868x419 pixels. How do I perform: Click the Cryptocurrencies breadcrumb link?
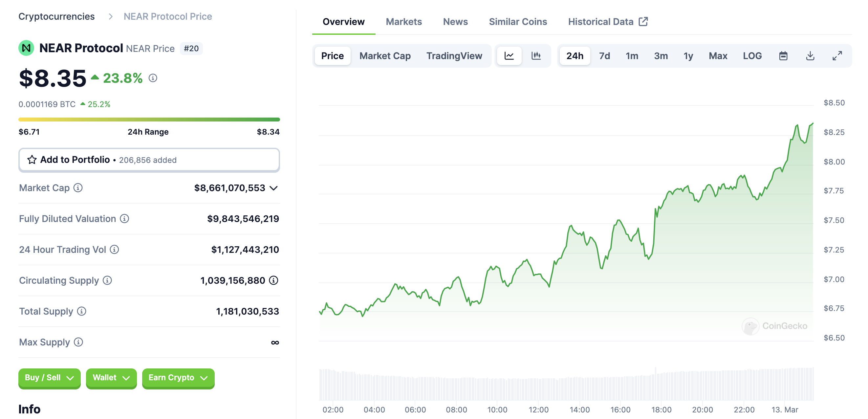coord(56,16)
